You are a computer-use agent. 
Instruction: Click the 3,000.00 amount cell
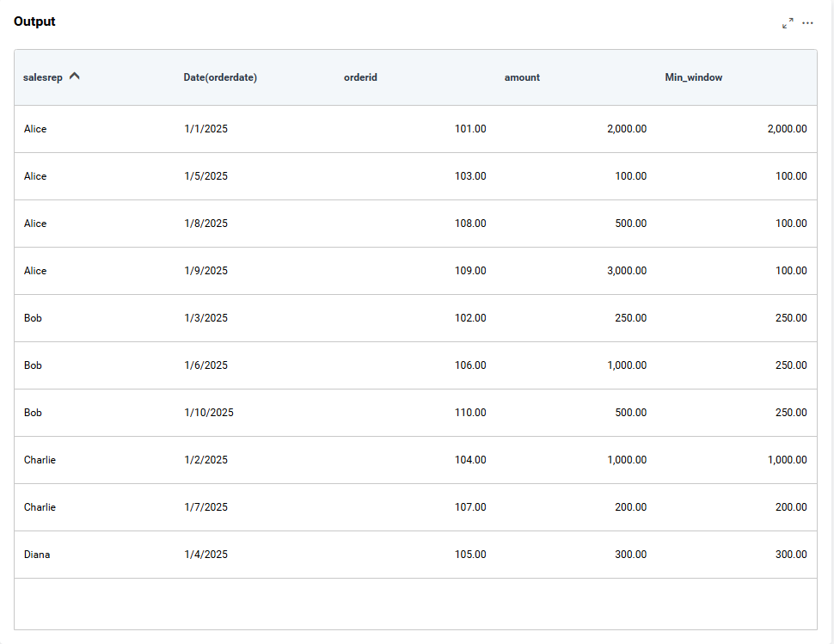[x=626, y=271]
